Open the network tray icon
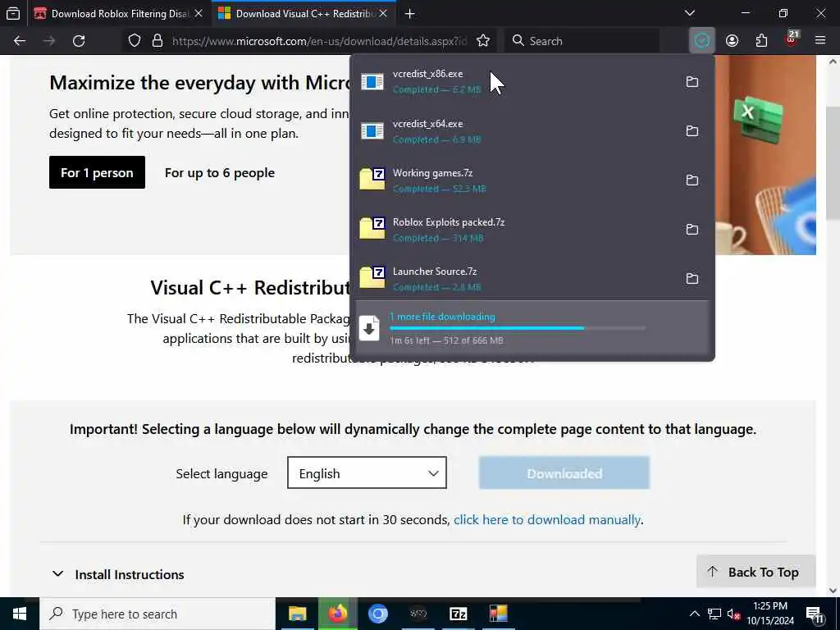 coord(714,614)
